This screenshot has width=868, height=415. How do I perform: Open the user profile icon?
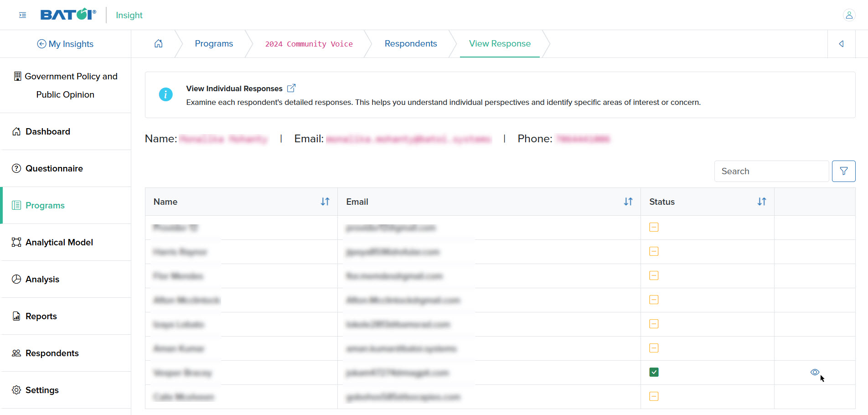(x=849, y=15)
